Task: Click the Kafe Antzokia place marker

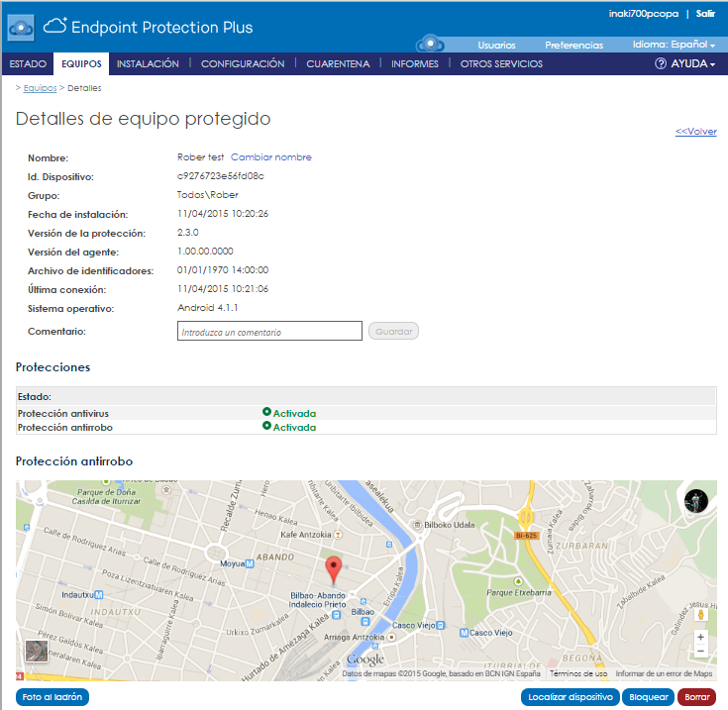Action: pyautogui.click(x=339, y=535)
